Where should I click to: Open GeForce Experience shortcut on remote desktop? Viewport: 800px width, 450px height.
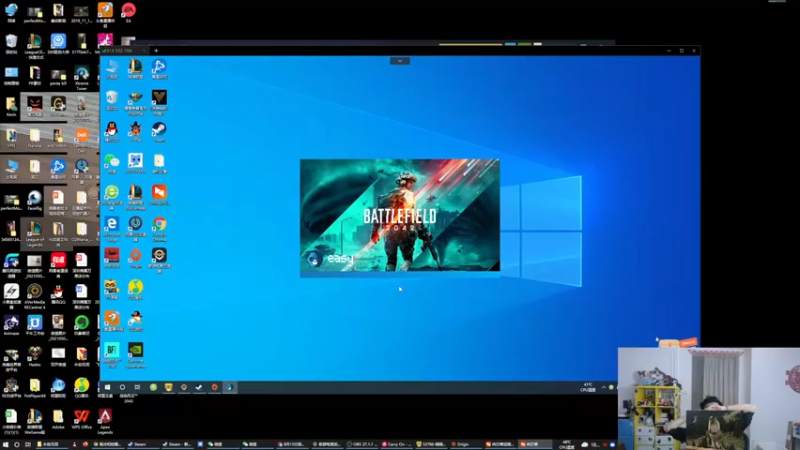[x=135, y=354]
